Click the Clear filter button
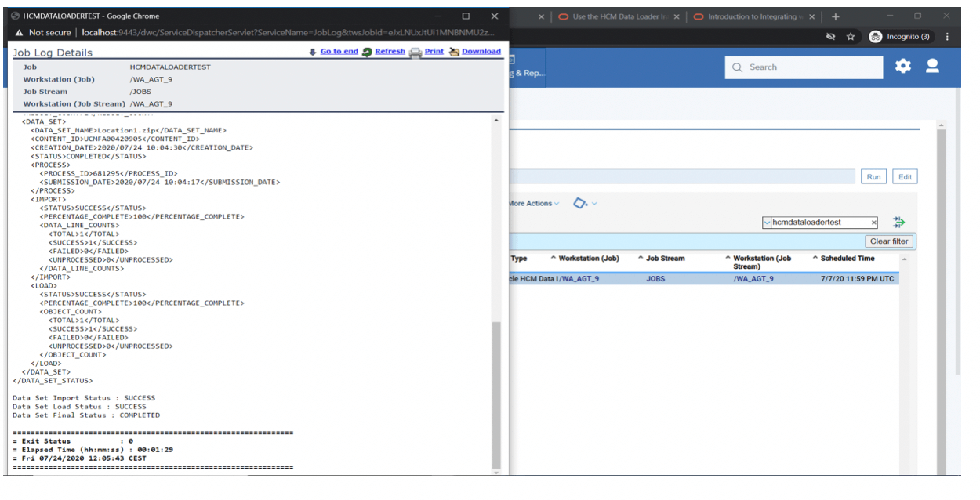980x500 pixels. [888, 241]
